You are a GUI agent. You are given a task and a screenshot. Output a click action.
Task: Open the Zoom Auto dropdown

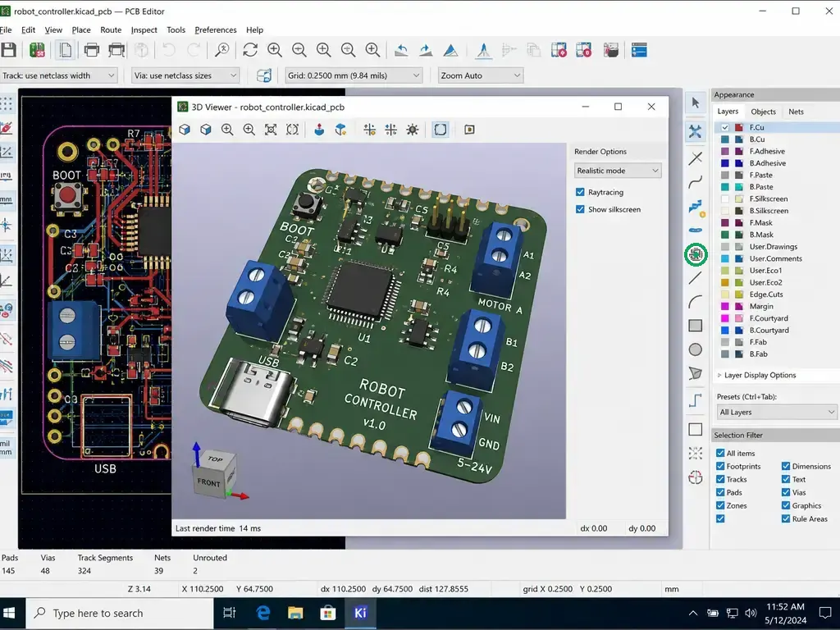coord(481,75)
